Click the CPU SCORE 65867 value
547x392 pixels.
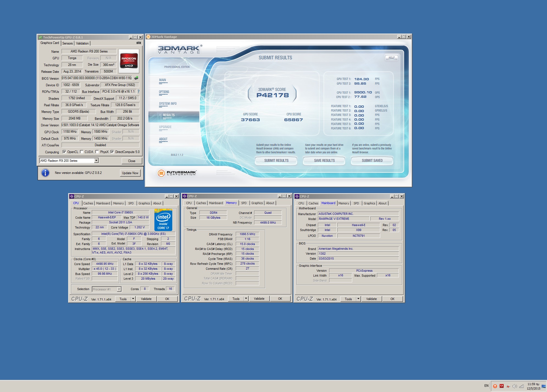click(293, 120)
